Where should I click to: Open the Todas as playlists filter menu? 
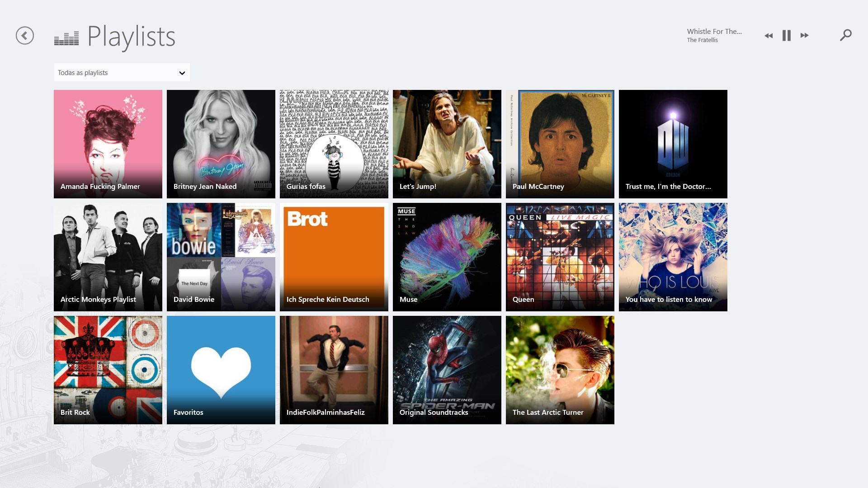click(122, 72)
